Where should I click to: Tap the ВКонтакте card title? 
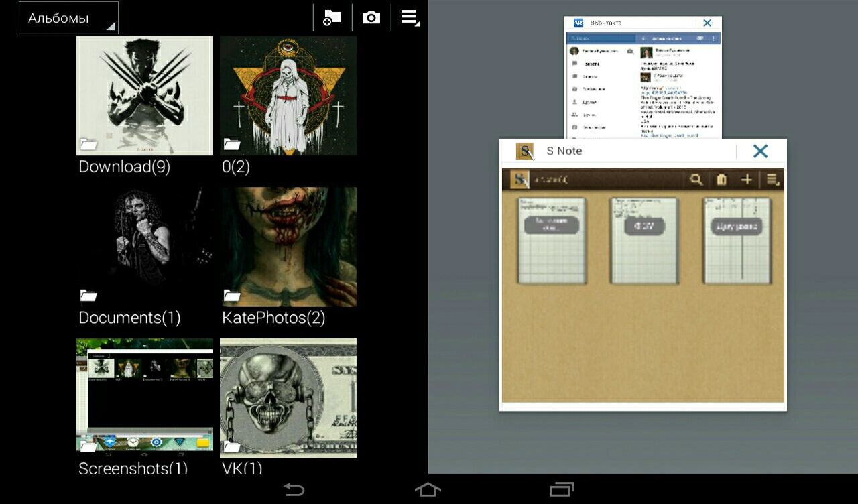[x=606, y=23]
